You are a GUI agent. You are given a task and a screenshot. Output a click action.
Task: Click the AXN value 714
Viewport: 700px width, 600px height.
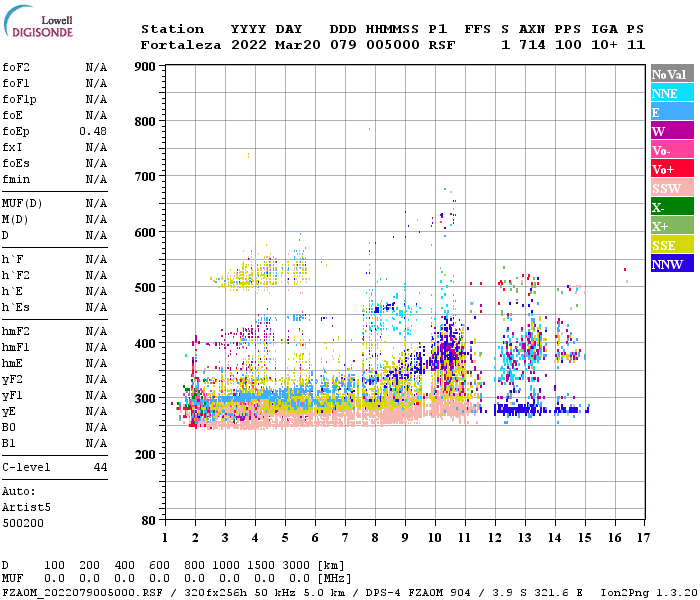click(532, 45)
